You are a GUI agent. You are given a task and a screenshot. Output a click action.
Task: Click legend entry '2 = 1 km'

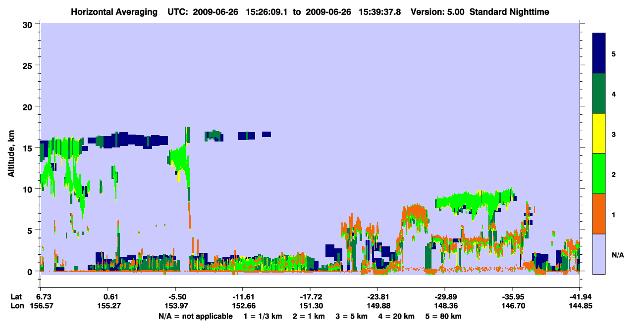coord(309,316)
